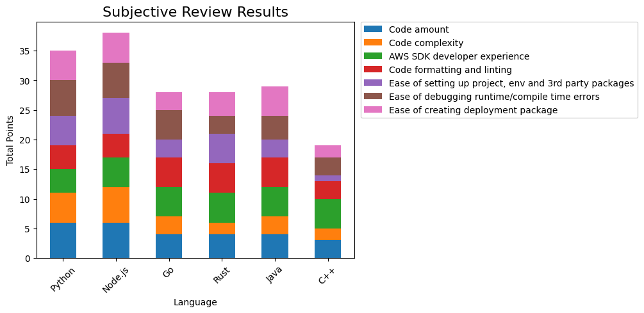
Task: Click Python's brown debugging segment
Action: click(63, 98)
